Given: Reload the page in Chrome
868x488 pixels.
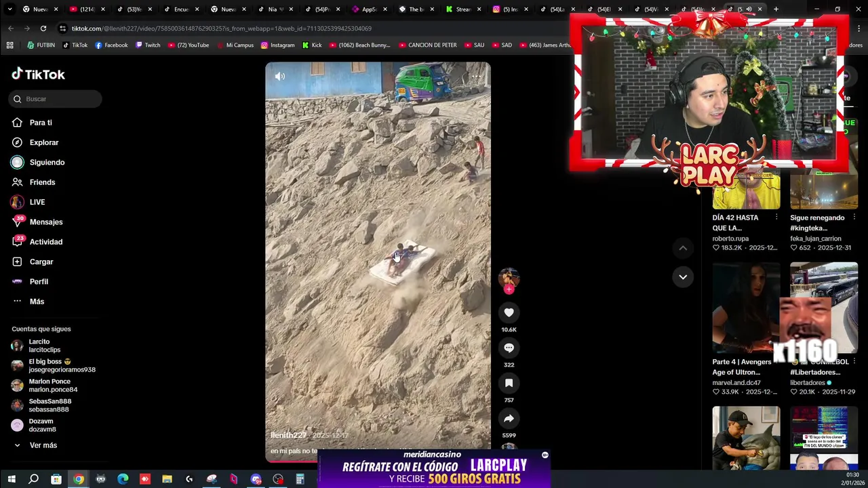Looking at the screenshot, I should [43, 28].
